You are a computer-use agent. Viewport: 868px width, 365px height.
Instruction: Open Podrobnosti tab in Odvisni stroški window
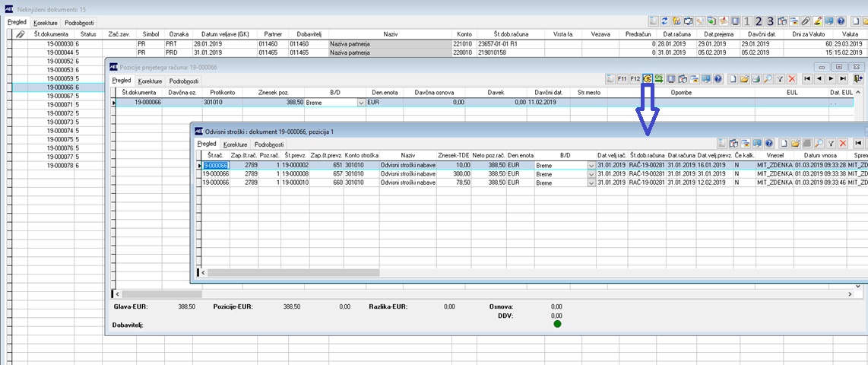[x=268, y=144]
